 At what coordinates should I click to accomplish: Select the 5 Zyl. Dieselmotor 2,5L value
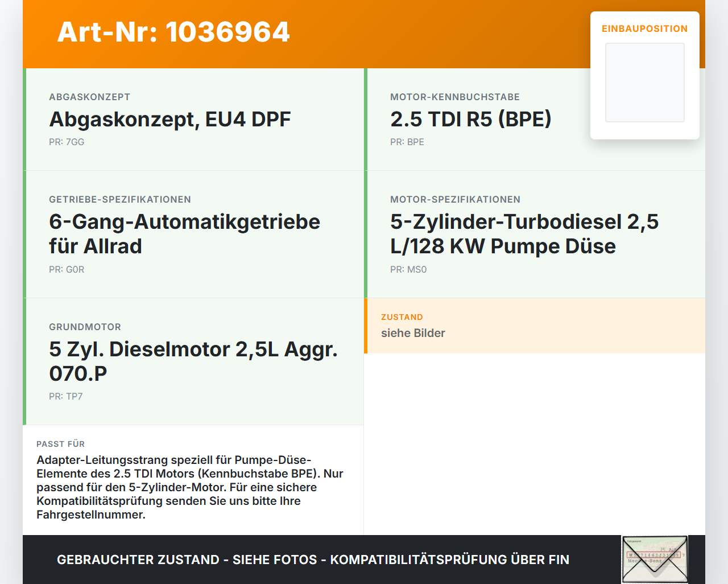(x=193, y=361)
